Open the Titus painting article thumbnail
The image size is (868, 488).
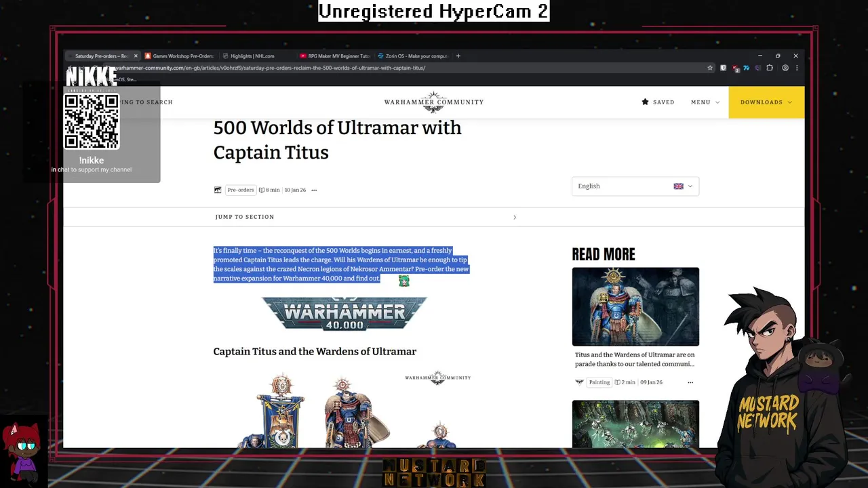pos(635,306)
